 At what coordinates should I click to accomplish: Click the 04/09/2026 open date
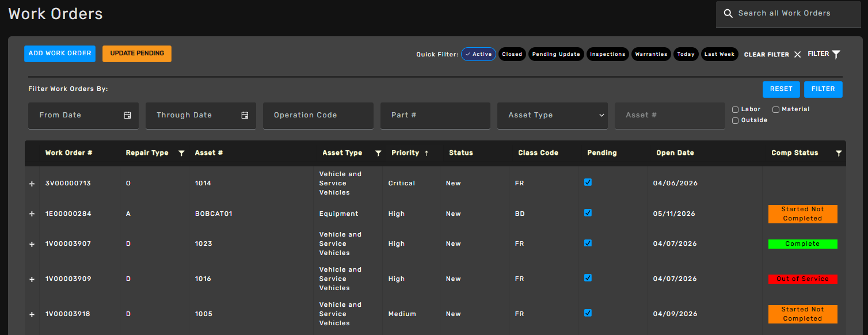pyautogui.click(x=675, y=314)
